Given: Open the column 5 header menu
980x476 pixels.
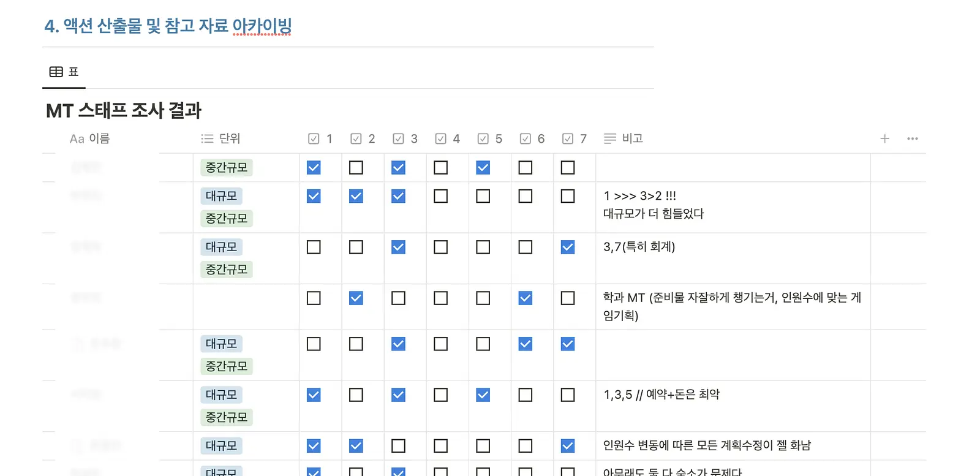Looking at the screenshot, I should (x=490, y=138).
